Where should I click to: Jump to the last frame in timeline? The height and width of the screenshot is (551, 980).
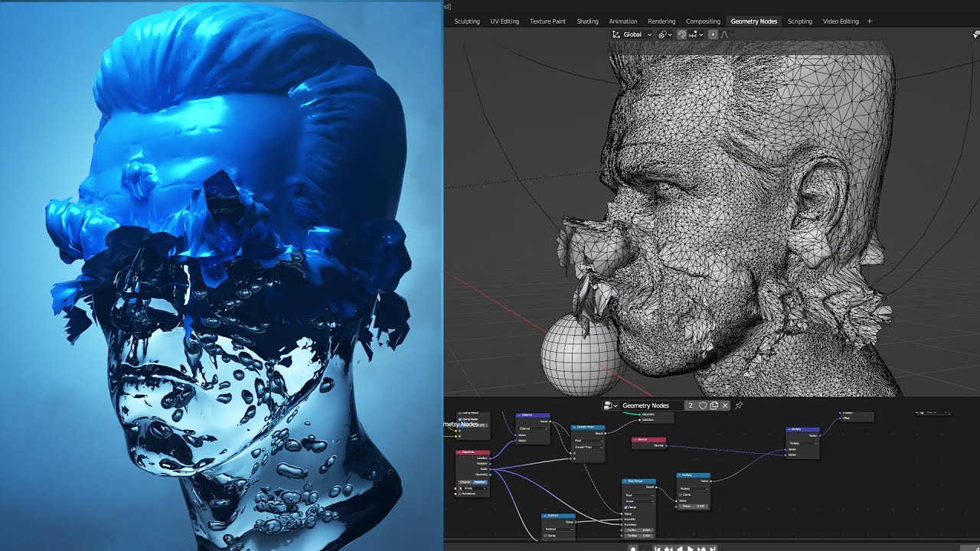[x=712, y=549]
